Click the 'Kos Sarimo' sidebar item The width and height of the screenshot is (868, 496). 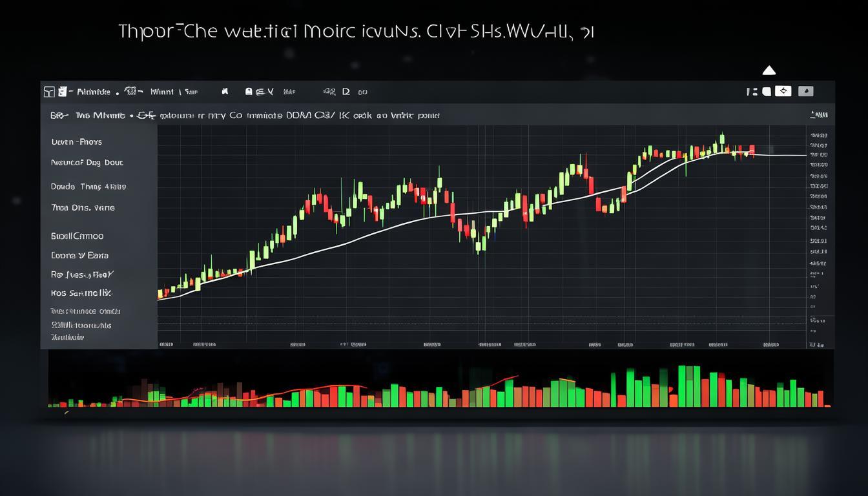tap(81, 293)
